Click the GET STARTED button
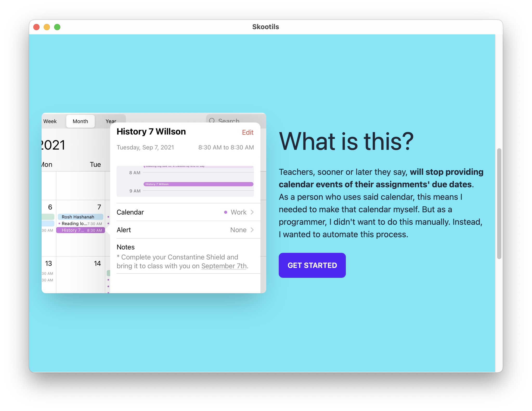532x411 pixels. point(312,265)
